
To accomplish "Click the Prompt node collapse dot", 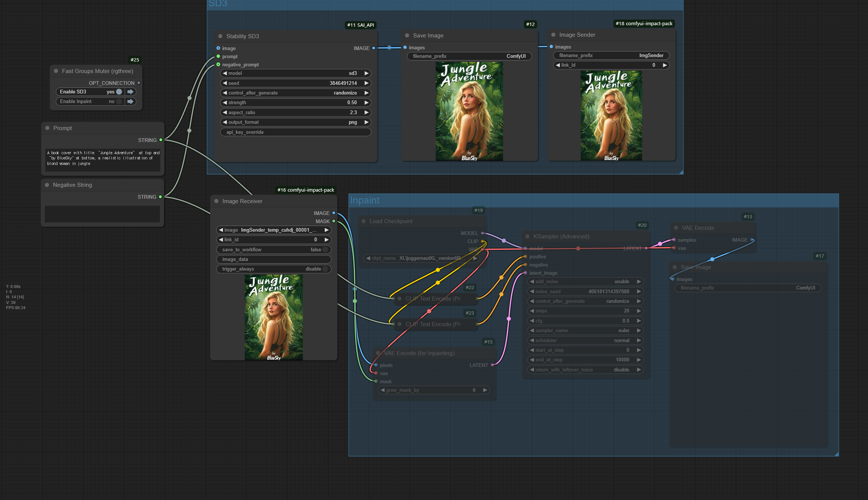I will (47, 128).
